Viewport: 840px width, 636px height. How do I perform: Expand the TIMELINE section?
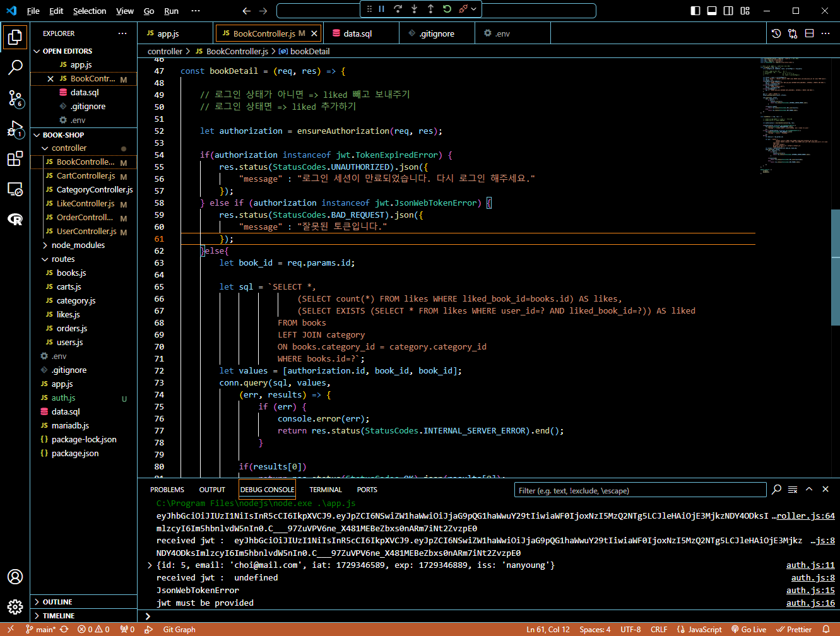tap(84, 616)
